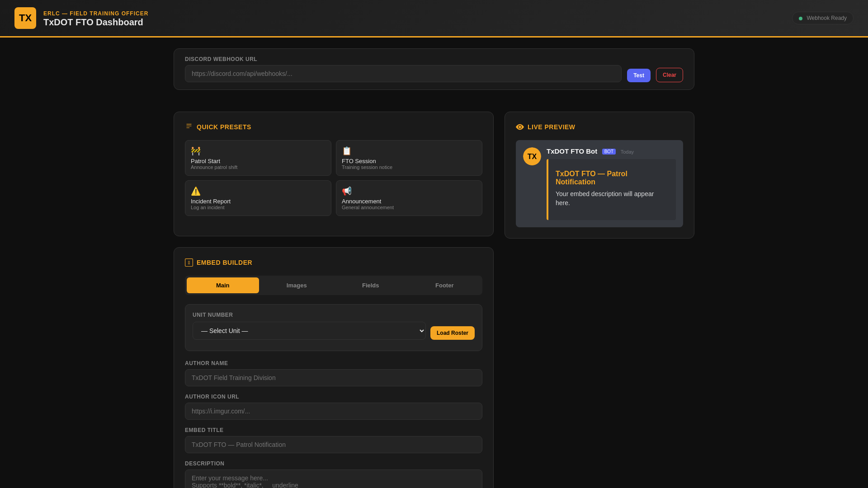Focus the Description text area

click(x=334, y=479)
